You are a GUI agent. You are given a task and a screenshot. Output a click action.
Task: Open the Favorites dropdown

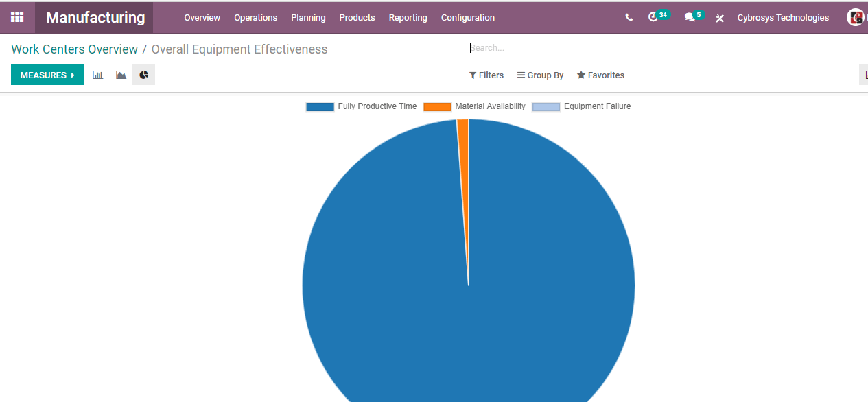600,75
